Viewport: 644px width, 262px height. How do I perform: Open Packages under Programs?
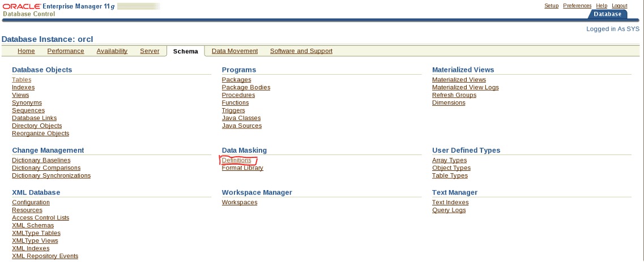coord(237,80)
